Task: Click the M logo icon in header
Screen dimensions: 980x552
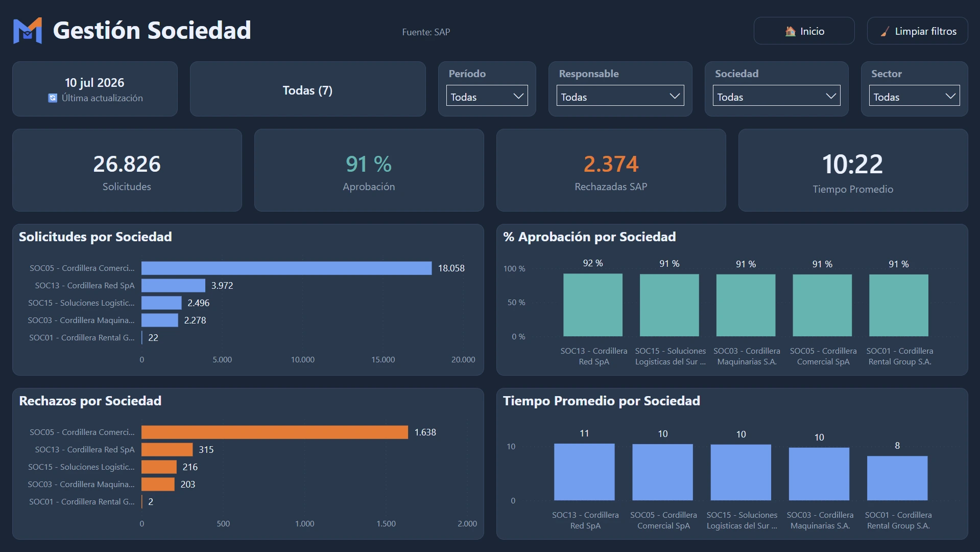Action: click(28, 31)
